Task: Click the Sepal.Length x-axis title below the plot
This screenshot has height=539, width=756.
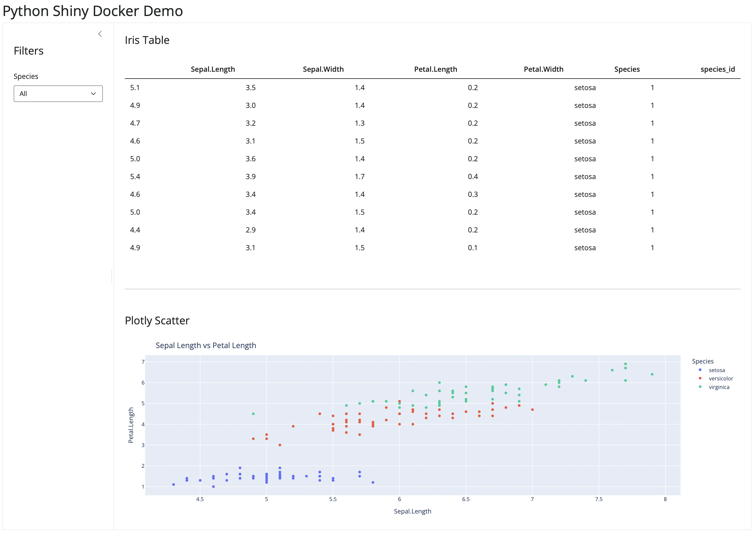Action: click(x=412, y=511)
